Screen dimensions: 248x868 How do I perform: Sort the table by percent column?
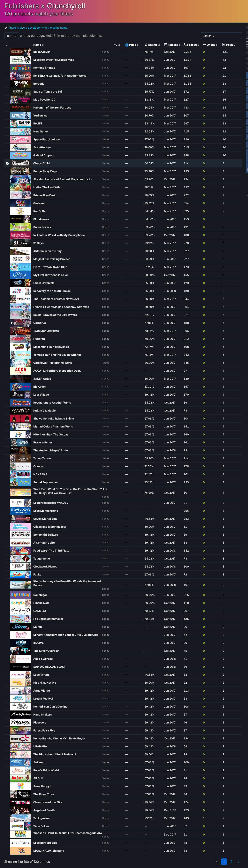[117, 45]
